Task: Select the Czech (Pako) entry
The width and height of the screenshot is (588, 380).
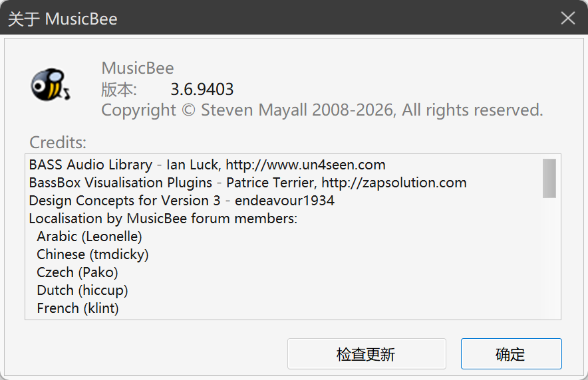Action: click(x=77, y=272)
